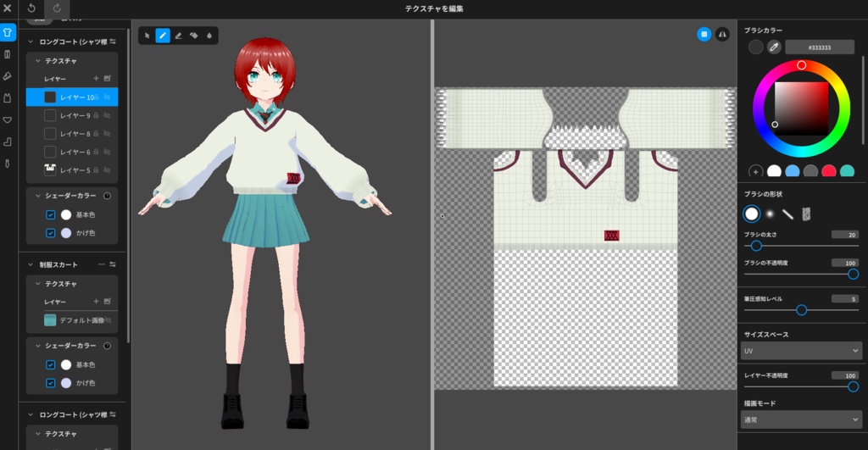Choose the soft airbrush shape
The width and height of the screenshot is (868, 450).
[x=770, y=214]
